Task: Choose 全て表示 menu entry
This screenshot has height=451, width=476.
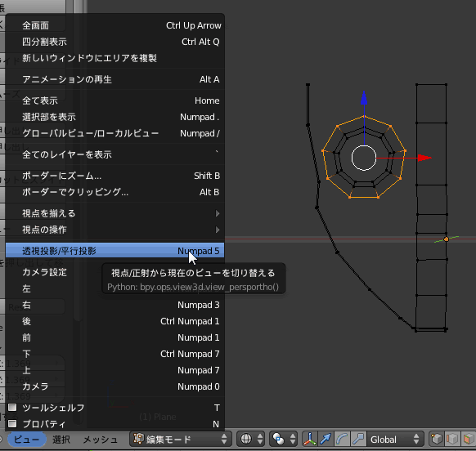Action: pos(115,100)
